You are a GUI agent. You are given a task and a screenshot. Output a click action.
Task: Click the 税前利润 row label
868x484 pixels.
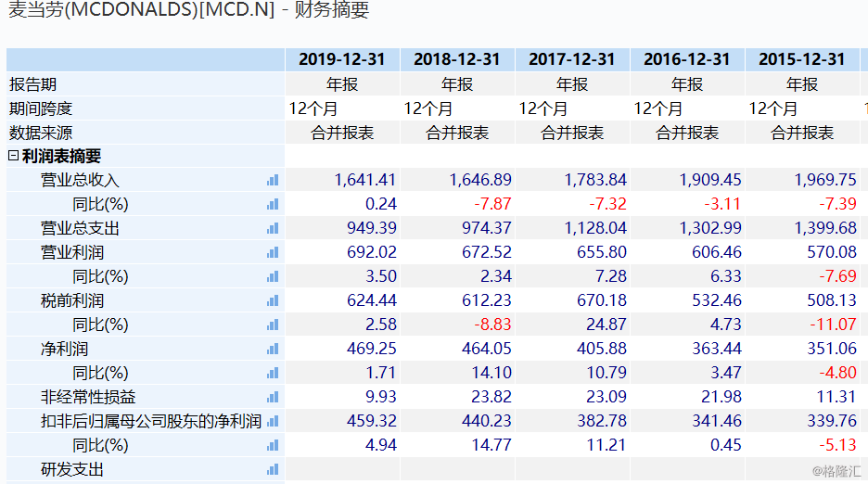tap(72, 300)
